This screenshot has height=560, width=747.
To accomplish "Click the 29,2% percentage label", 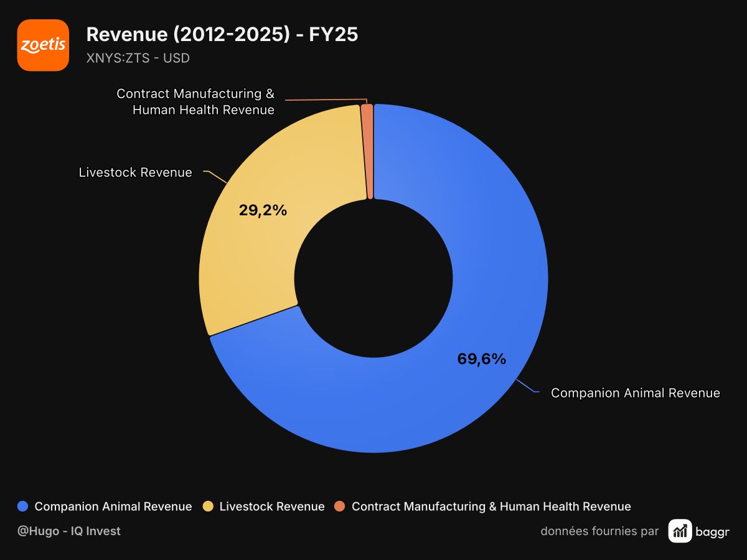I will pyautogui.click(x=263, y=210).
